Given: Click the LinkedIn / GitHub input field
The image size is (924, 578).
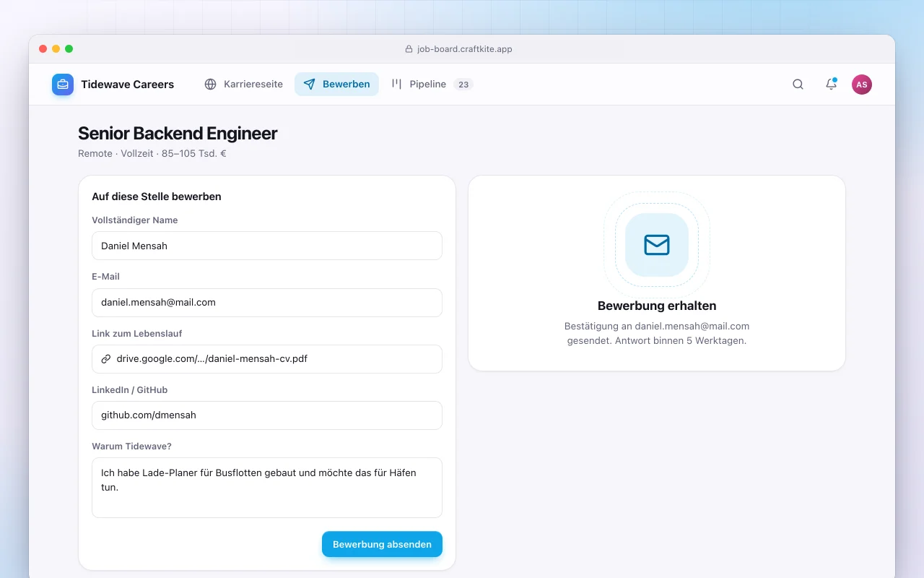Looking at the screenshot, I should tap(267, 415).
